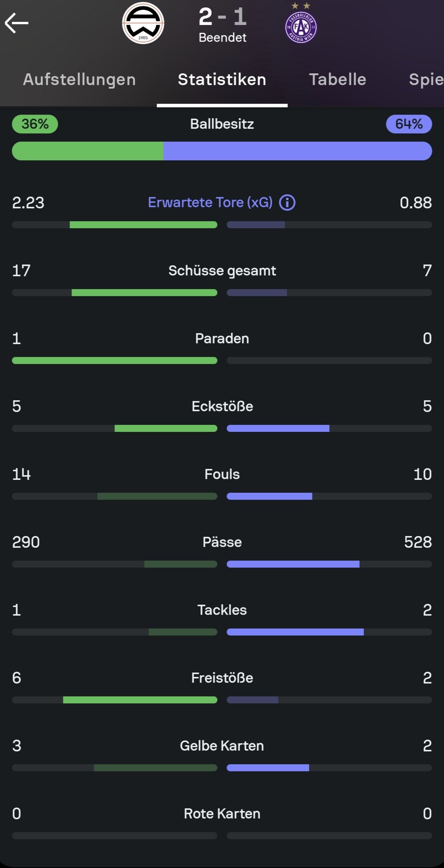Tap the back arrow icon
This screenshot has height=868, width=444.
[x=17, y=23]
